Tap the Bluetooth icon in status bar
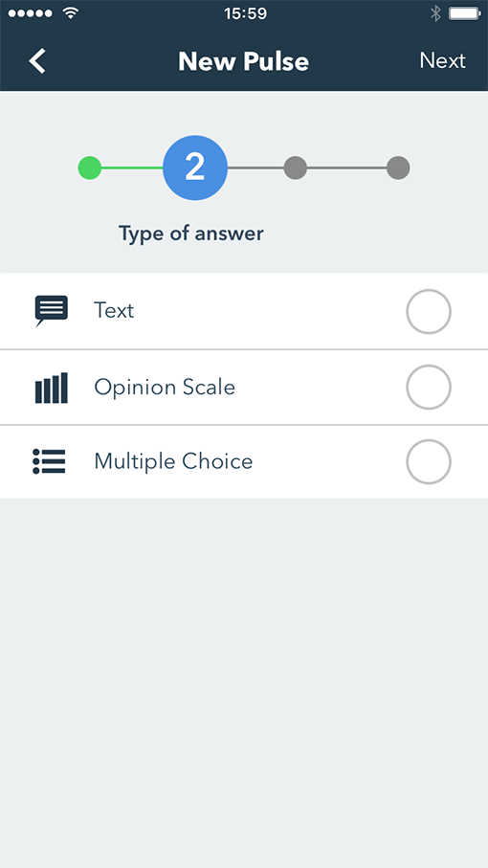Screen dimensions: 488x868 point(436,13)
